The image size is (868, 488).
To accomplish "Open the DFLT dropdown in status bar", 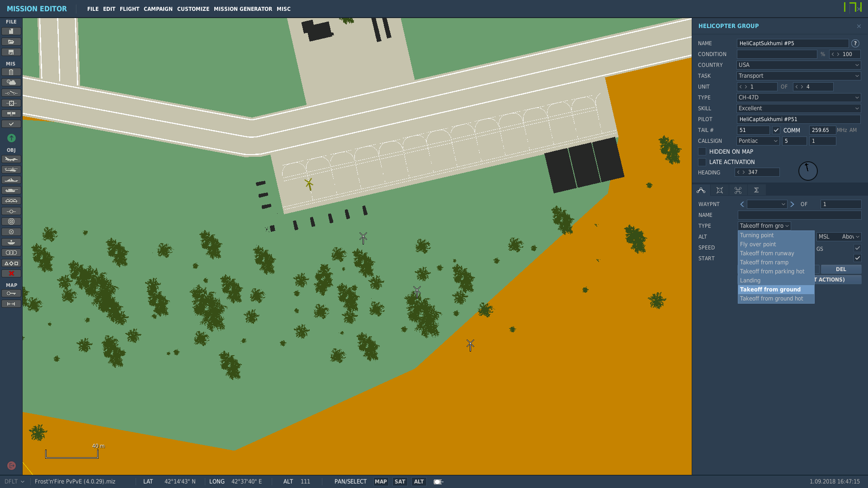I will click(x=14, y=482).
